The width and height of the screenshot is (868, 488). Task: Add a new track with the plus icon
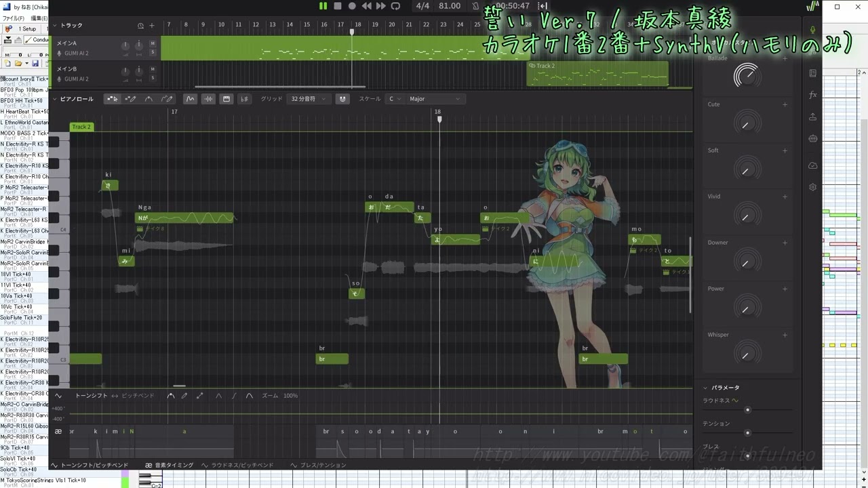click(x=152, y=26)
